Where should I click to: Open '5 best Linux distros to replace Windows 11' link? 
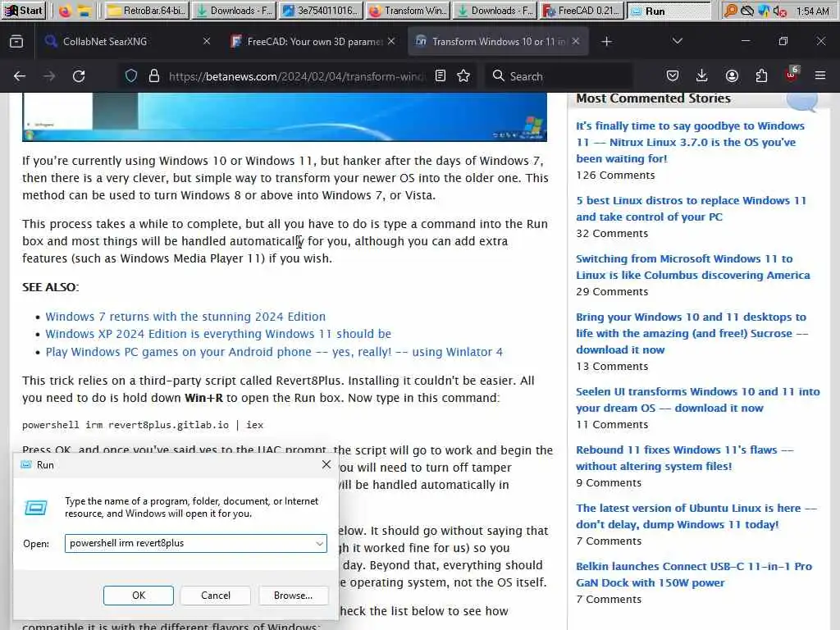pos(691,208)
